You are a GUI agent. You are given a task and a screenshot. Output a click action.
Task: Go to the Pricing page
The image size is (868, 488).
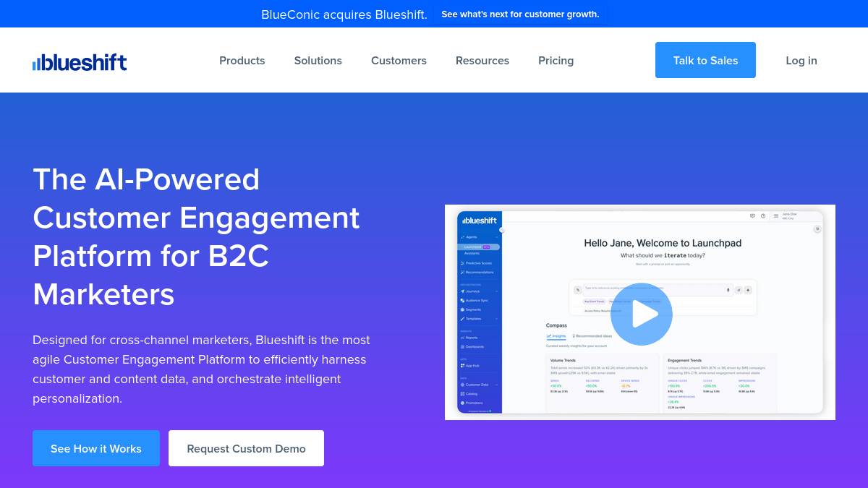coord(556,61)
